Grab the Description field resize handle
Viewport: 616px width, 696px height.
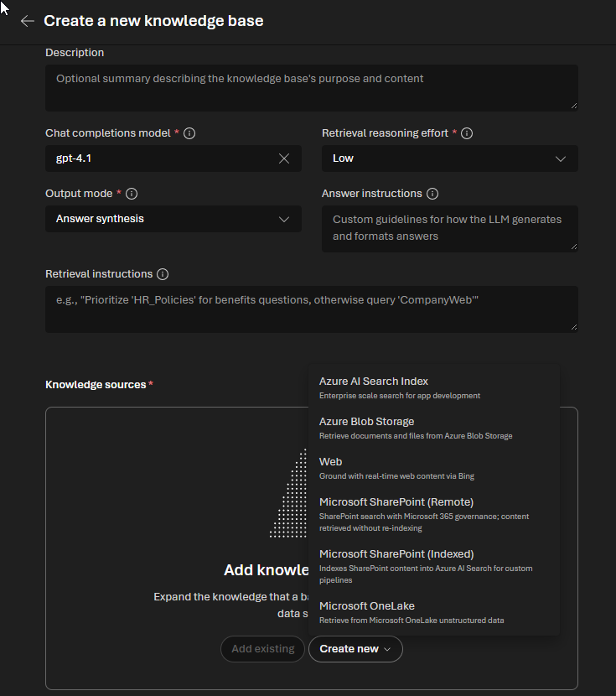[x=574, y=106]
